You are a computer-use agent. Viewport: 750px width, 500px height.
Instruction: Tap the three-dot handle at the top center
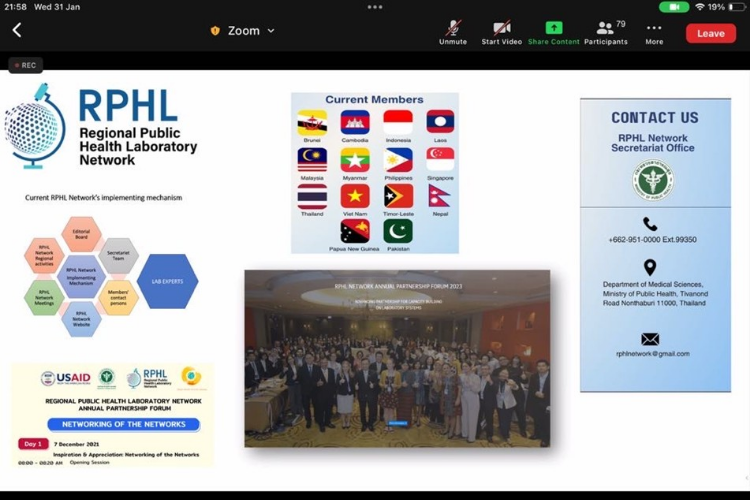coord(375,7)
